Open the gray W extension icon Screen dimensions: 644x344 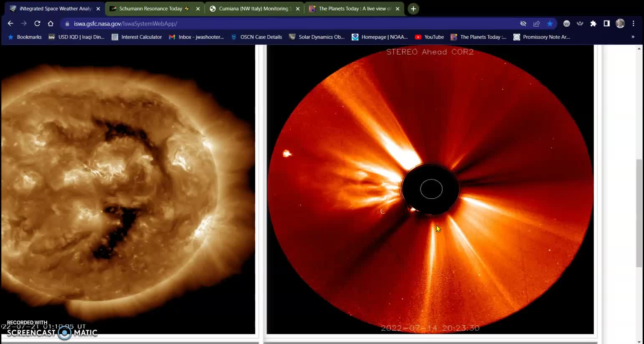click(x=567, y=24)
